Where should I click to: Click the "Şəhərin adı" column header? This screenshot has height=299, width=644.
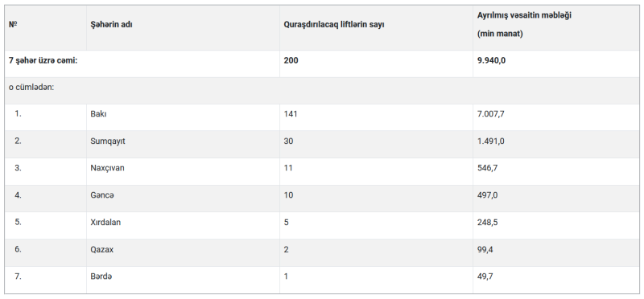[111, 25]
